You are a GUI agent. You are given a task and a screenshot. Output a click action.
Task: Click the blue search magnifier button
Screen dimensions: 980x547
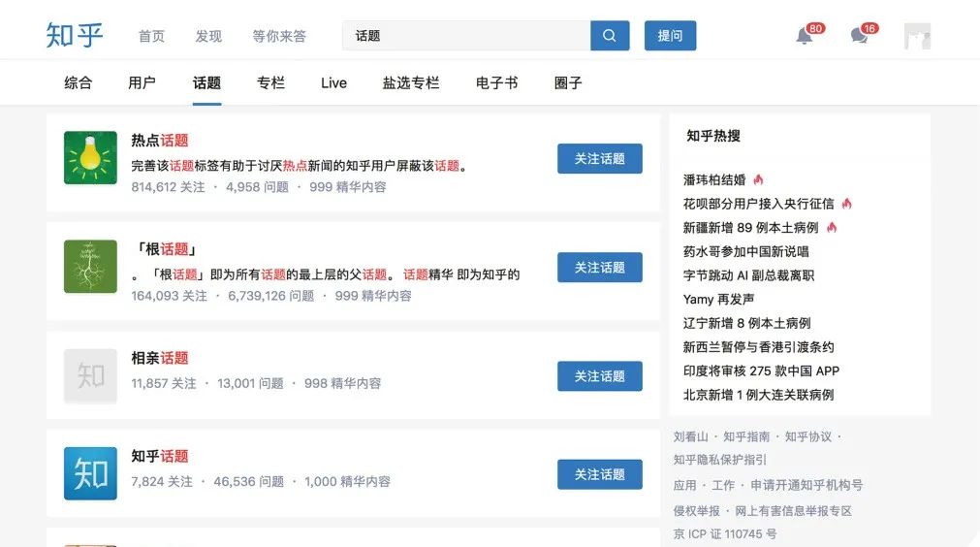tap(610, 36)
